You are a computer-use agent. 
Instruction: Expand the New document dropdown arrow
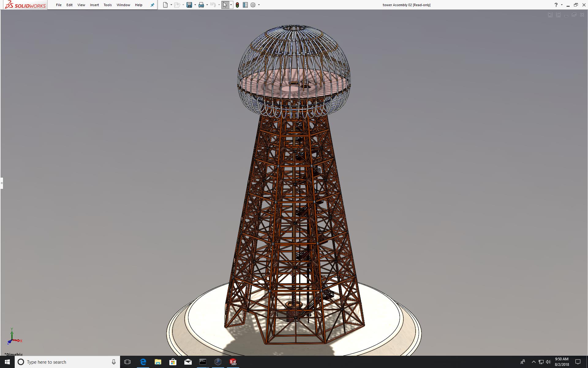pyautogui.click(x=171, y=5)
